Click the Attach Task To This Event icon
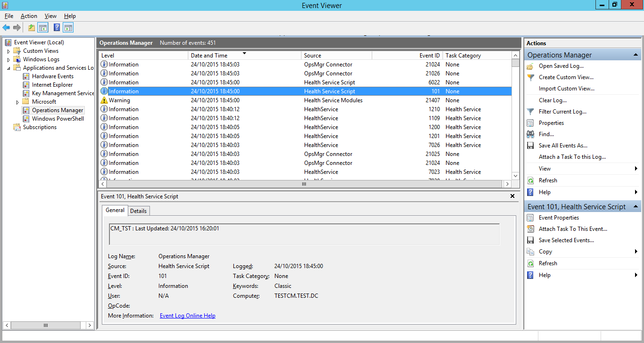644x343 pixels. (530, 229)
